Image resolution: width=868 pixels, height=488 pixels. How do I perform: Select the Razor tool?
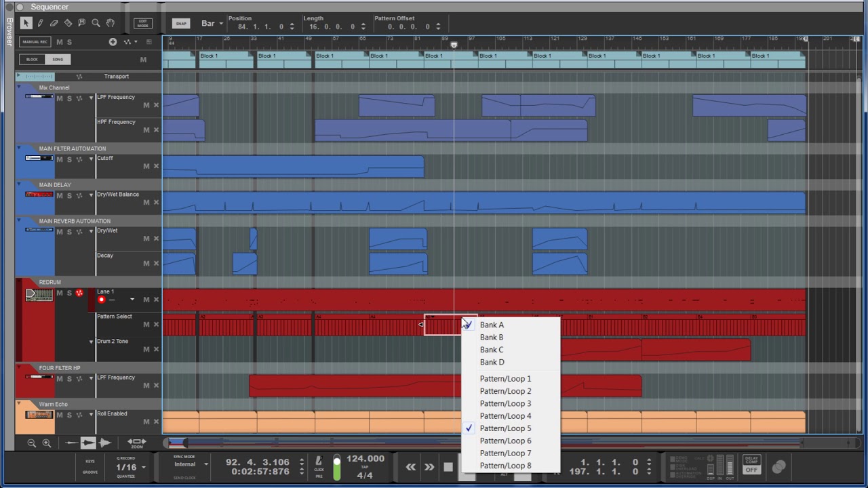[x=68, y=23]
